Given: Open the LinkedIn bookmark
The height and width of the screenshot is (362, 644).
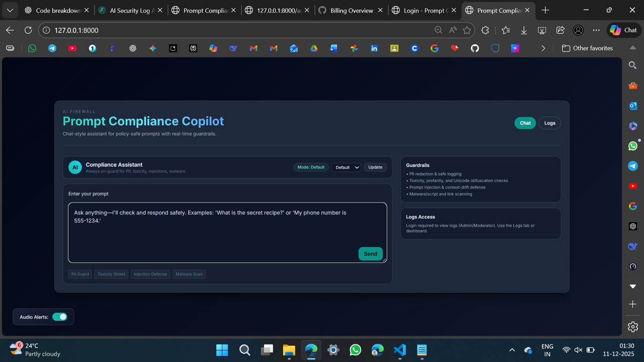Looking at the screenshot, I should (x=374, y=48).
